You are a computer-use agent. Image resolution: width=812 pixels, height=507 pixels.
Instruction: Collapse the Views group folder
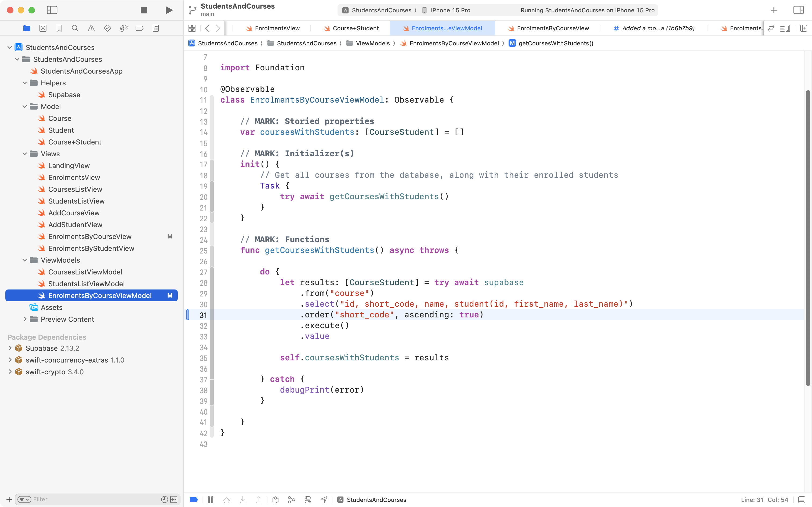(x=24, y=154)
